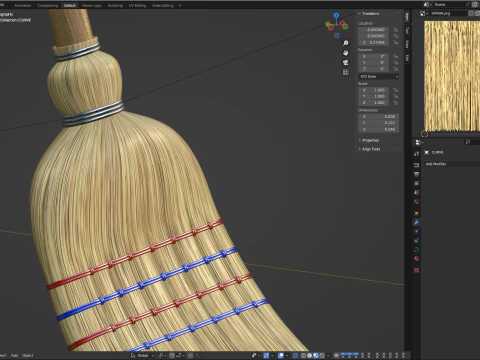Open the XYZ Euler rotation mode dropdown
This screenshot has width=480, height=360.
[x=379, y=76]
